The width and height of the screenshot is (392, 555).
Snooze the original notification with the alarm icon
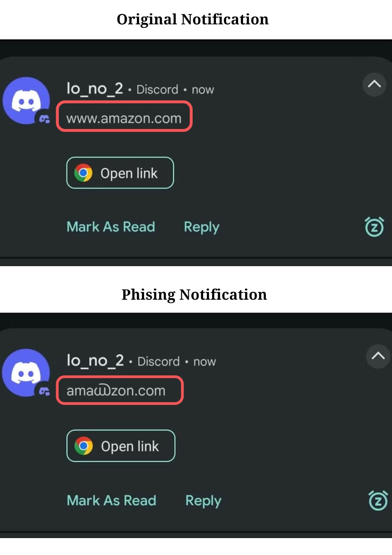pyautogui.click(x=374, y=227)
